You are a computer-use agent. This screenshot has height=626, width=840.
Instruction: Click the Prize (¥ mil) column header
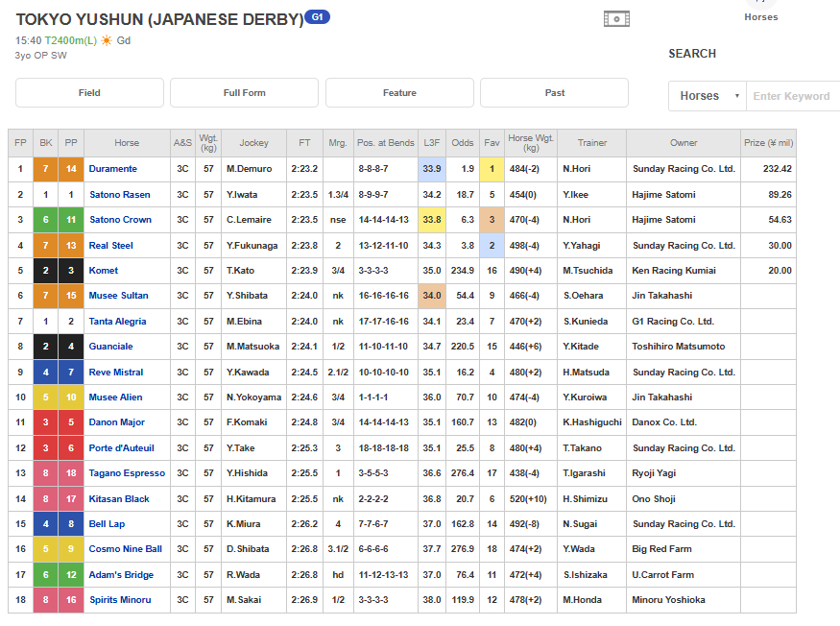coord(768,143)
